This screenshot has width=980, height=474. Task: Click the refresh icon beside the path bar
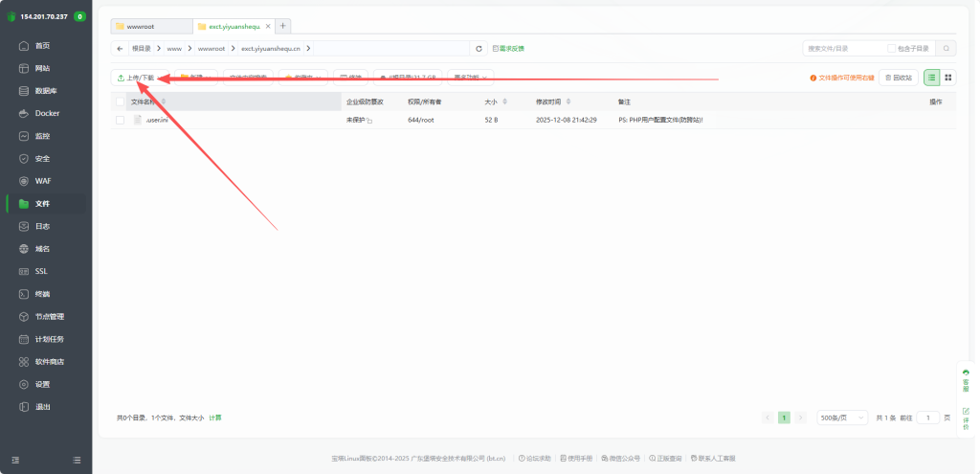479,49
